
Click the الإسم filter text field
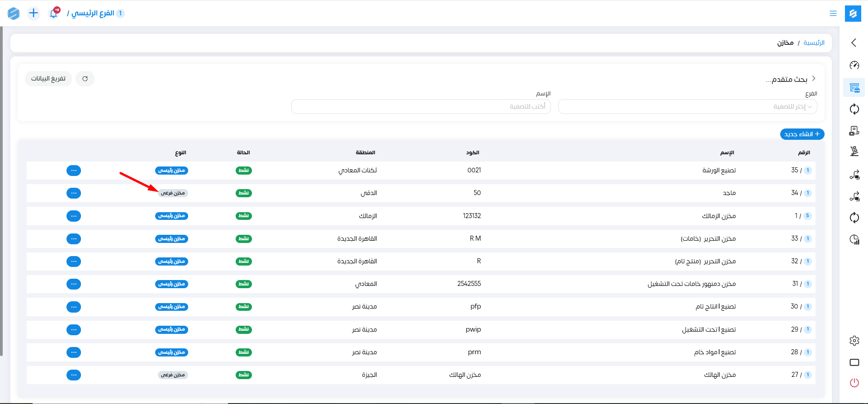click(421, 107)
